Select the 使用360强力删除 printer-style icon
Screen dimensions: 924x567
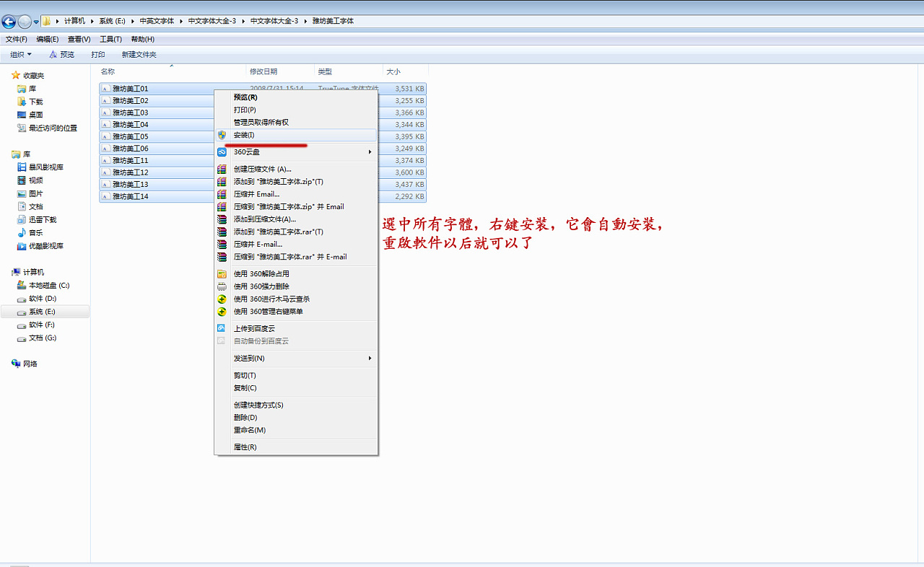(x=222, y=286)
